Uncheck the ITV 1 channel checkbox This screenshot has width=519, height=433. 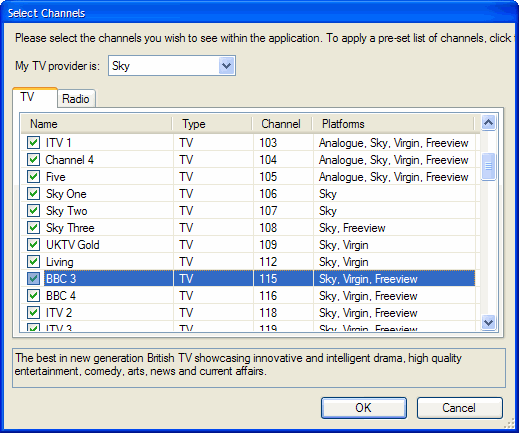[33, 143]
